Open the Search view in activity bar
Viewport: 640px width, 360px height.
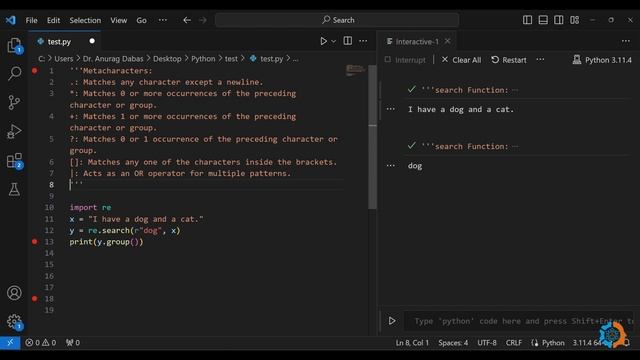(14, 73)
